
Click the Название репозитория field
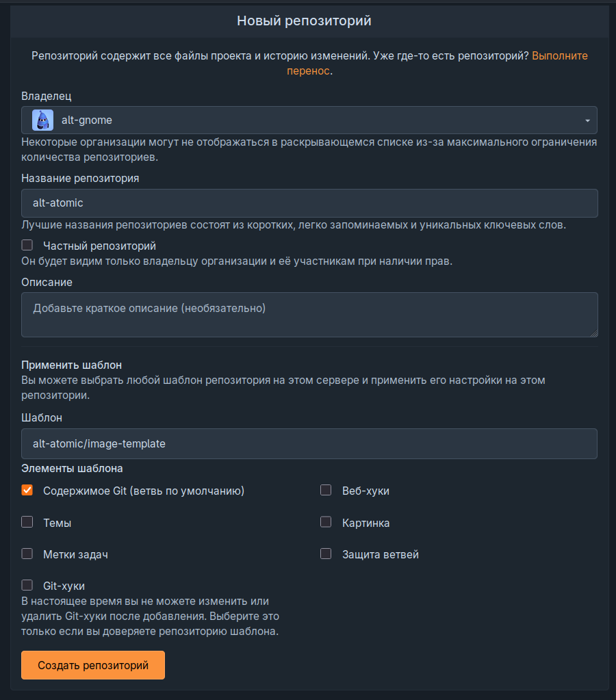pos(309,203)
